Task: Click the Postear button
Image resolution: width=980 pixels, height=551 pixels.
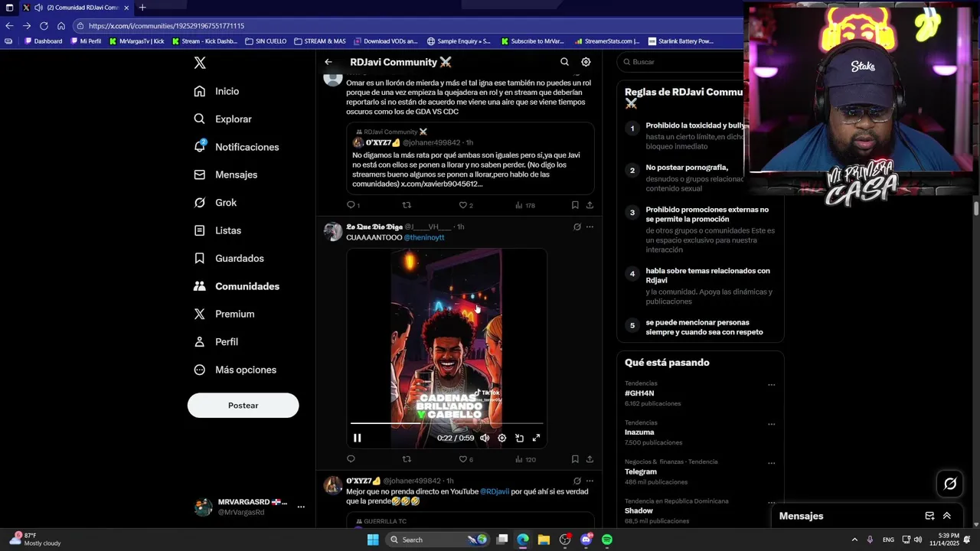Action: [243, 406]
